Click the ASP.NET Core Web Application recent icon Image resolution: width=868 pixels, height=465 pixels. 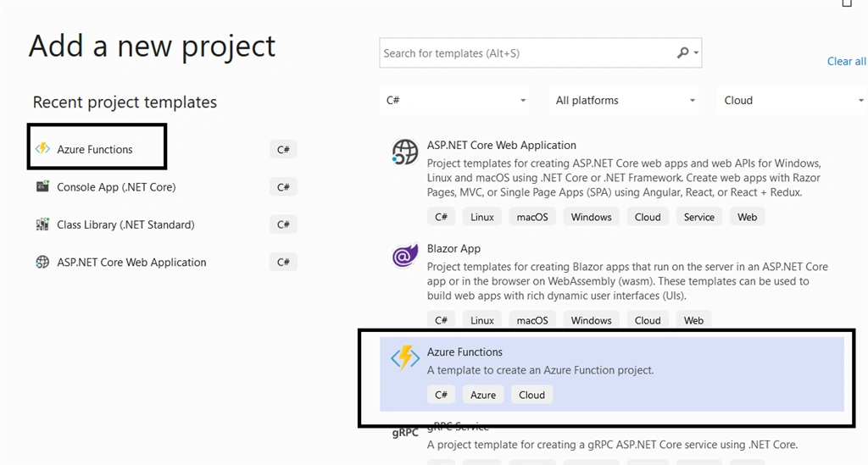[42, 262]
